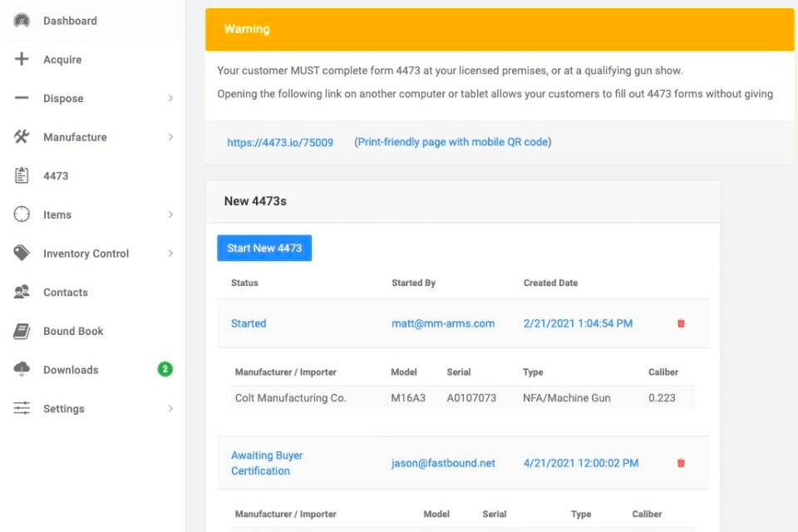The width and height of the screenshot is (798, 532).
Task: Open the Started status link
Action: pyautogui.click(x=249, y=323)
